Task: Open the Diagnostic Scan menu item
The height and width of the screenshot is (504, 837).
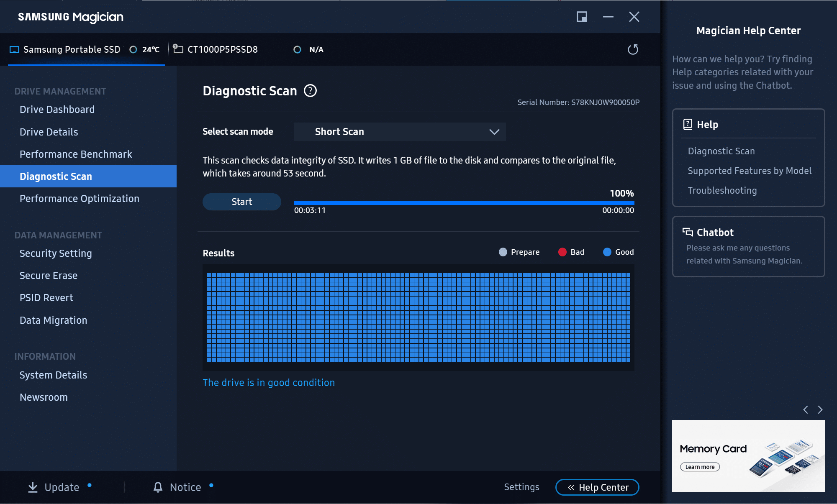Action: click(56, 176)
